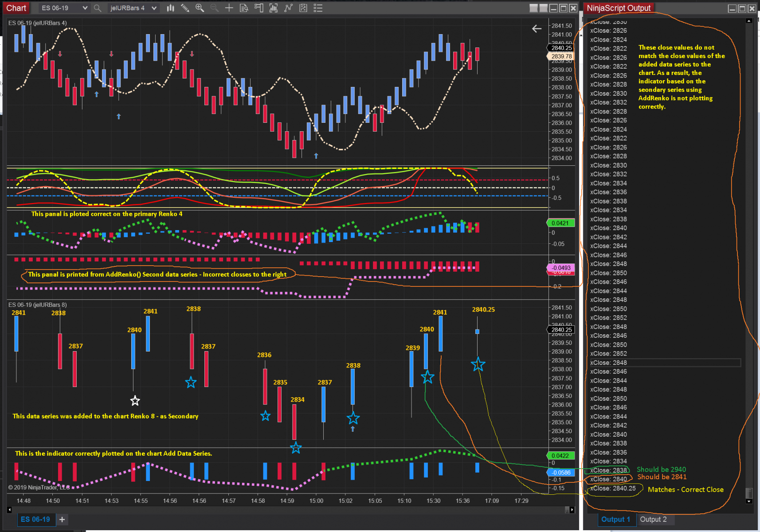Viewport: 760px width, 532px height.
Task: Click the instrument search magnifier icon
Action: coord(98,8)
